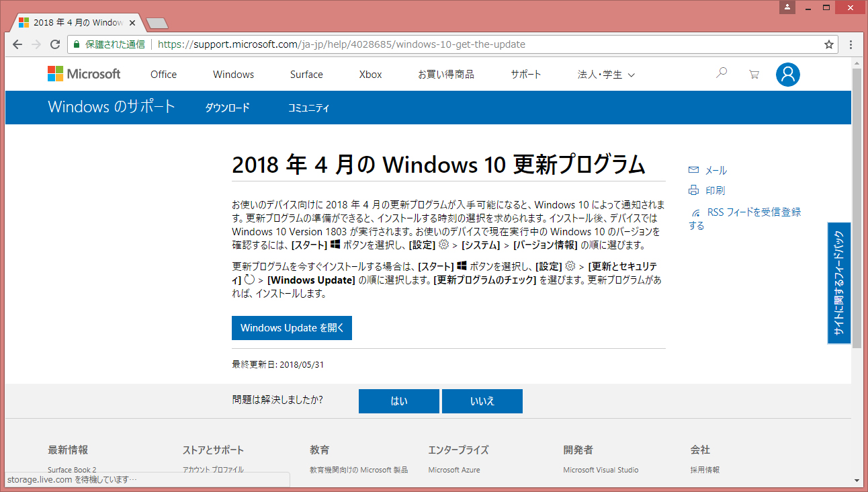868x492 pixels.
Task: Click the Windows のサポート heading link
Action: tap(112, 106)
